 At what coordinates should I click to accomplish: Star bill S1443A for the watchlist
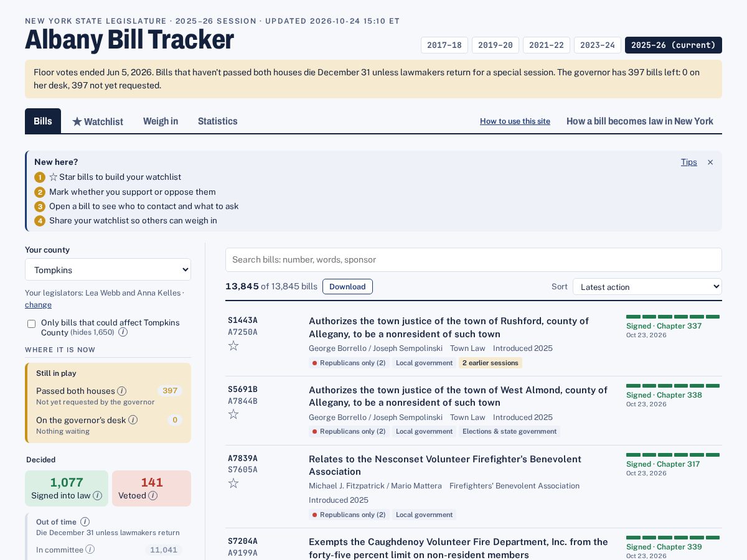233,346
